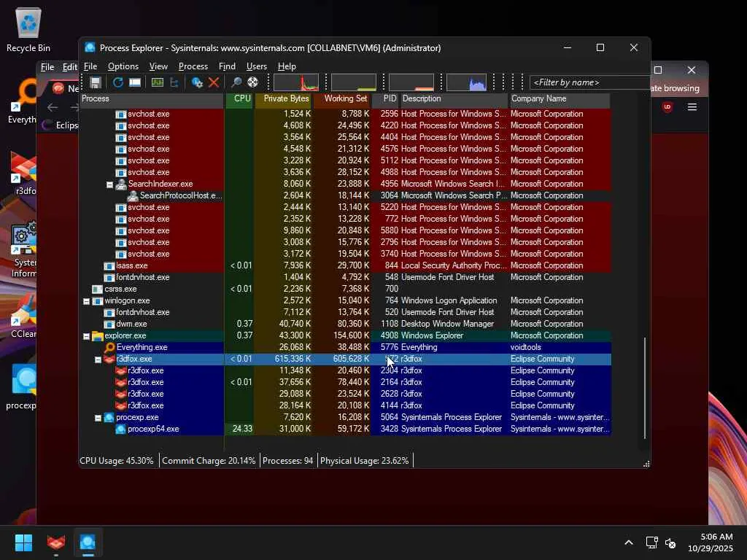Screen dimensions: 747x560
Task: Sort by the Company Name column header
Action: (x=560, y=98)
